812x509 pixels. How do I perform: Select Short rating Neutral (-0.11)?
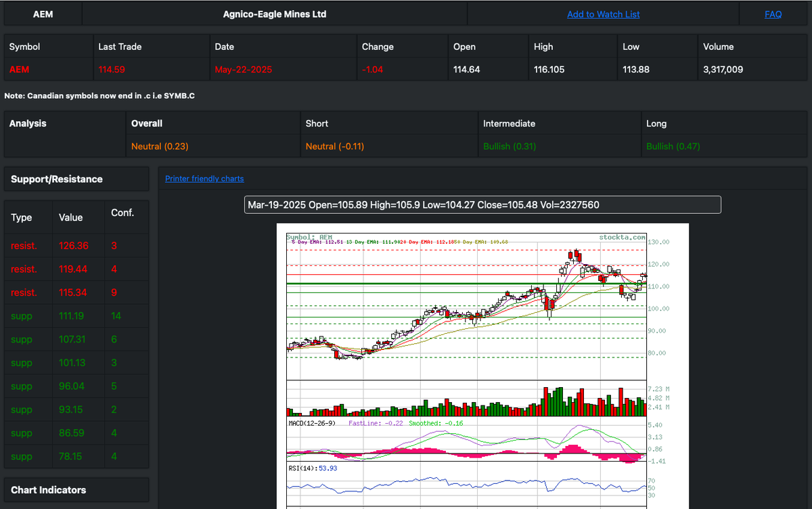pos(335,146)
